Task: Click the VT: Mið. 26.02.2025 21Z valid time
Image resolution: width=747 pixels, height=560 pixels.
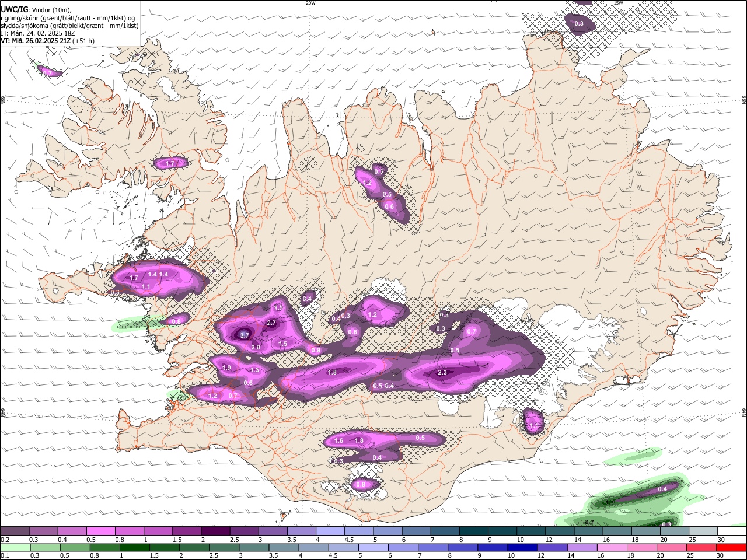Action: [x=36, y=41]
